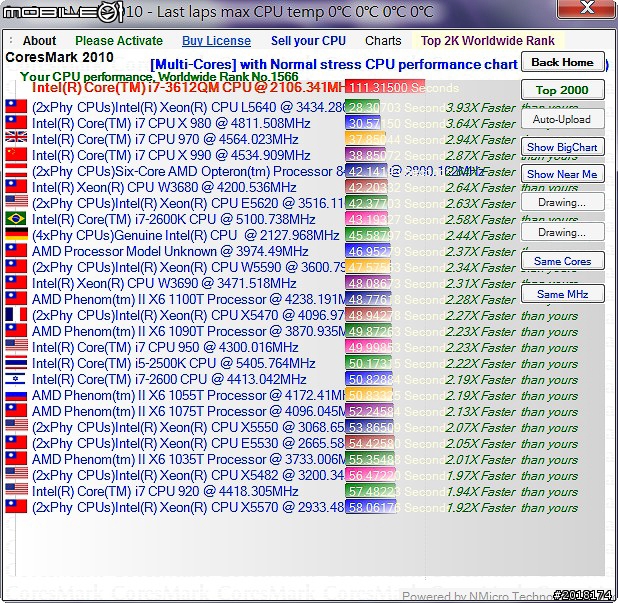
Task: Click the 1.92X Faster than yours label
Action: coord(512,508)
